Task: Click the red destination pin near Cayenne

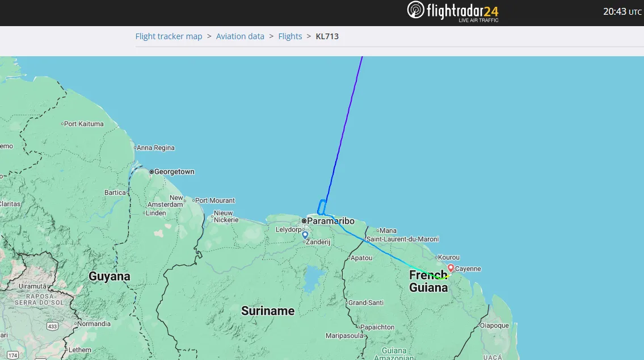Action: coord(451,268)
